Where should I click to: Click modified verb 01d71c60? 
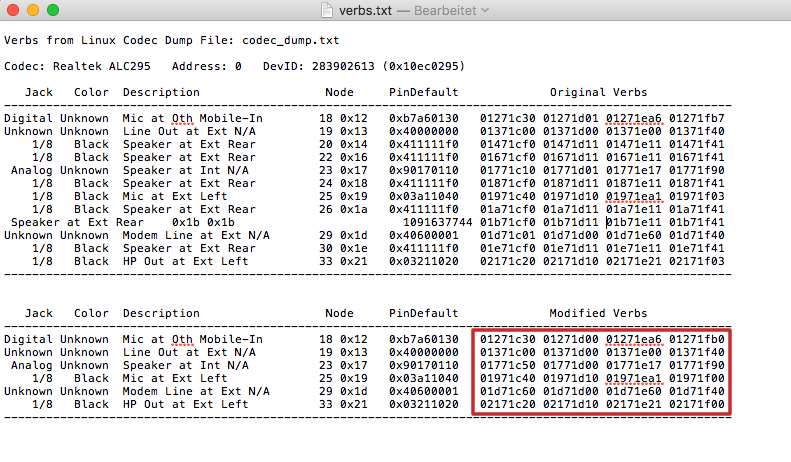tap(507, 391)
